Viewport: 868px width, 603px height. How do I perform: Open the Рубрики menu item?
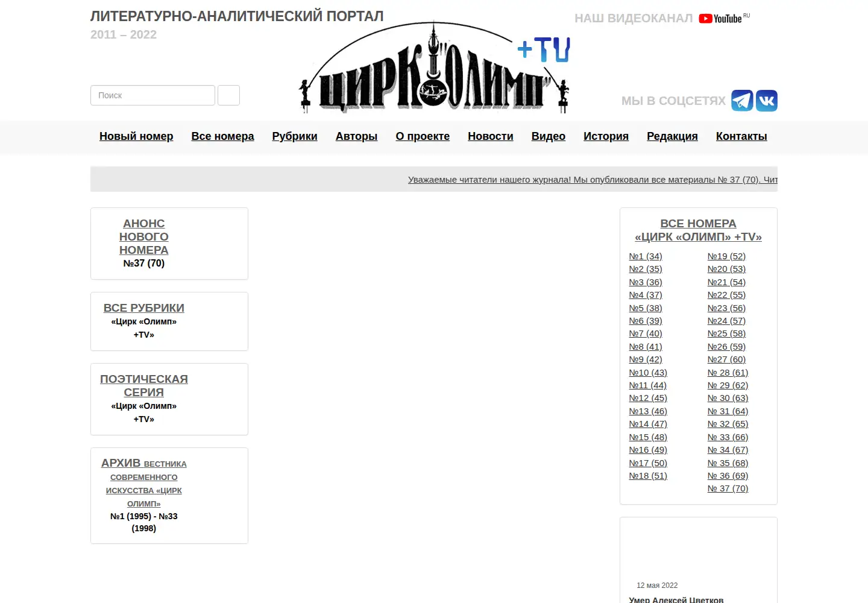pyautogui.click(x=295, y=136)
